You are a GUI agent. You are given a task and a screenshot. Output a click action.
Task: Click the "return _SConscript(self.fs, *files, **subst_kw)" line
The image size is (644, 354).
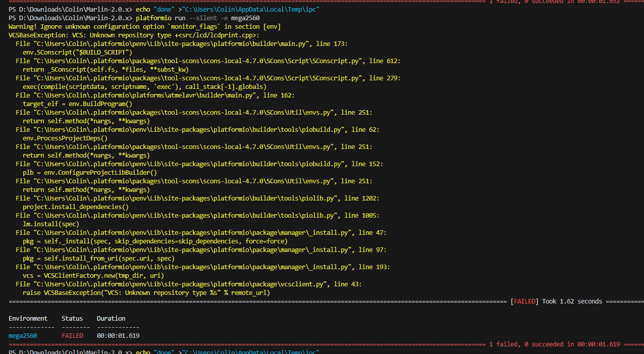coord(105,69)
